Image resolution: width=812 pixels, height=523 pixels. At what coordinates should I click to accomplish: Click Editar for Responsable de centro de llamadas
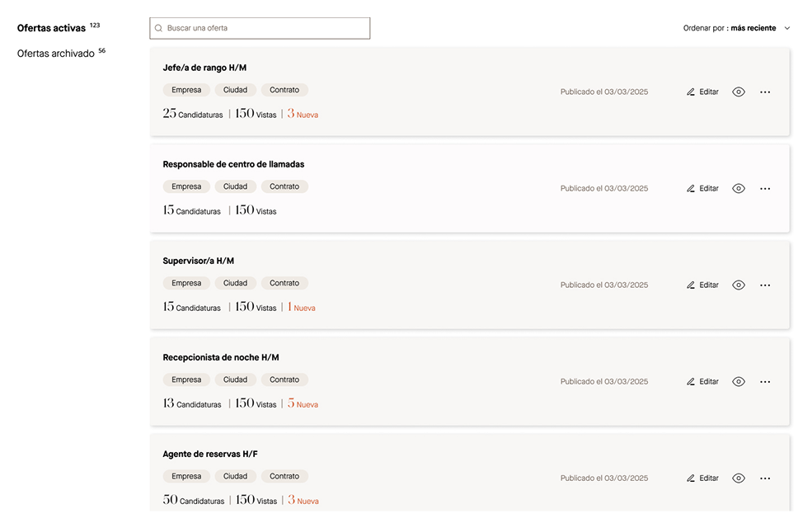[x=708, y=189]
